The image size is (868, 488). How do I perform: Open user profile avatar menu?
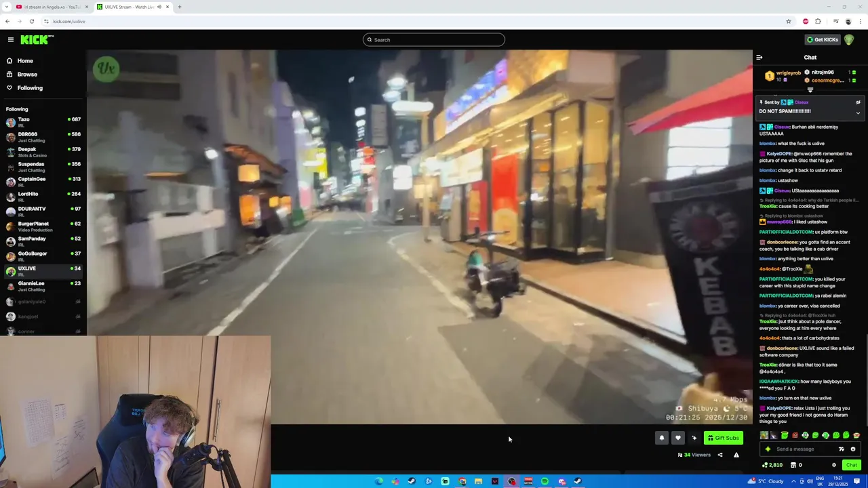pyautogui.click(x=849, y=39)
